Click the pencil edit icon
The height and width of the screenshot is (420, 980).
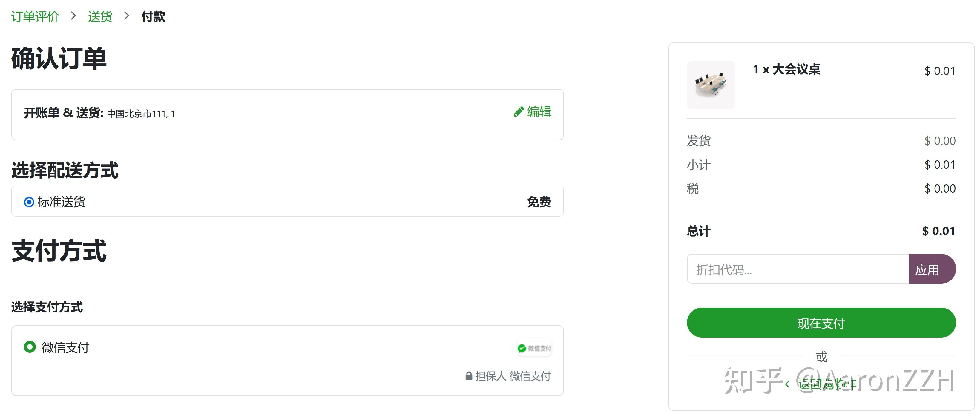519,112
